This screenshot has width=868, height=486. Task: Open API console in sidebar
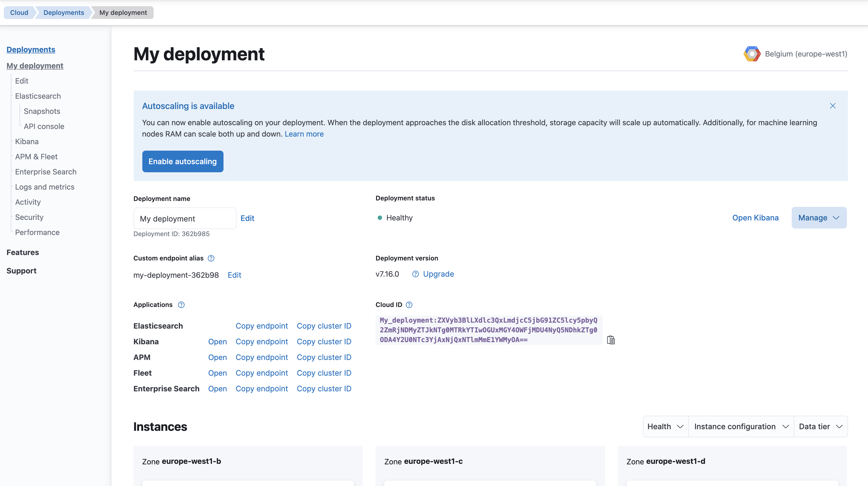pyautogui.click(x=44, y=126)
